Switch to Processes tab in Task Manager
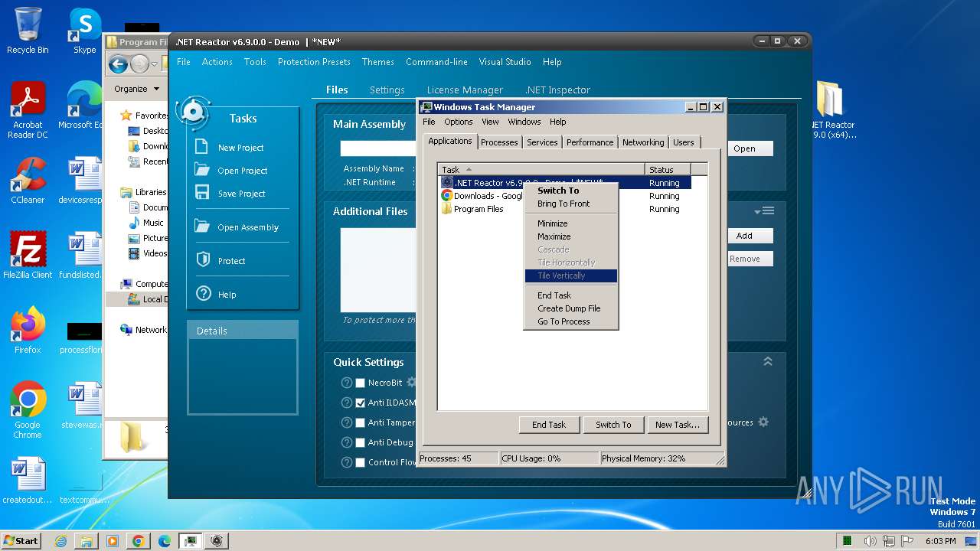 point(499,142)
